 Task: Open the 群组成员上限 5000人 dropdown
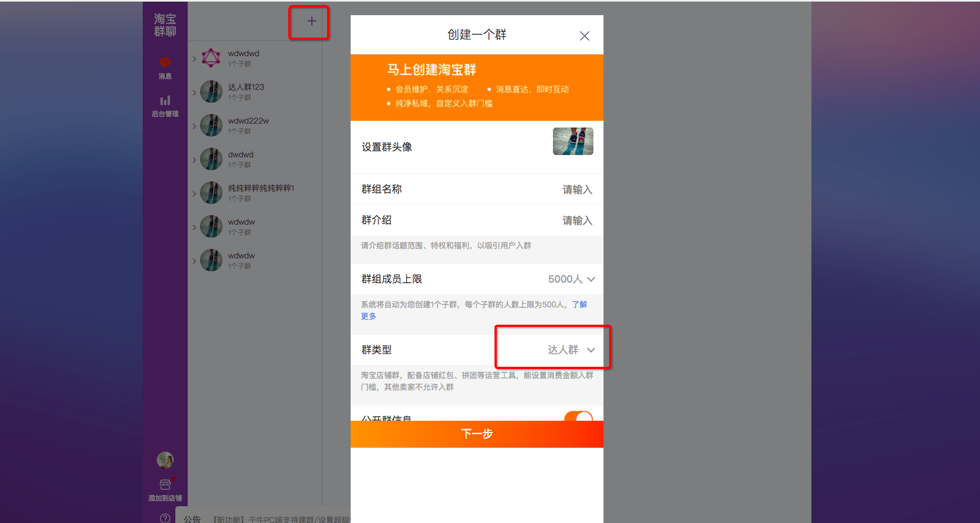click(571, 279)
